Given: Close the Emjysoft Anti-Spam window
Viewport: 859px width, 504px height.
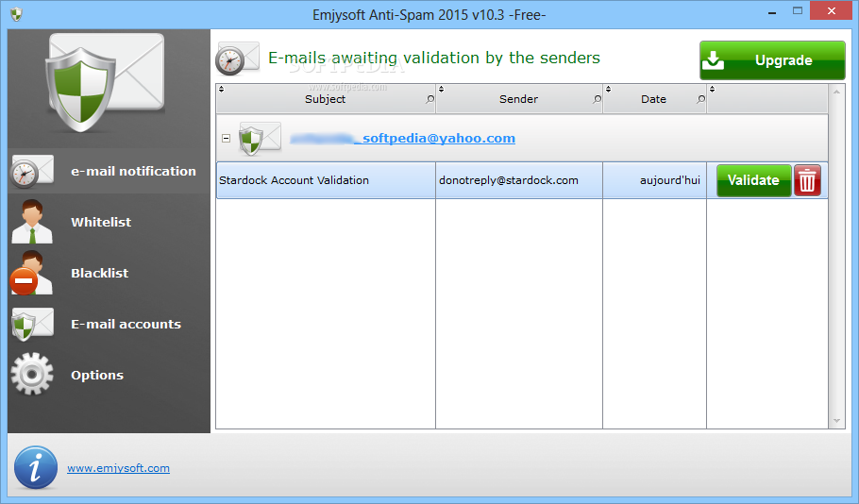Looking at the screenshot, I should click(832, 11).
